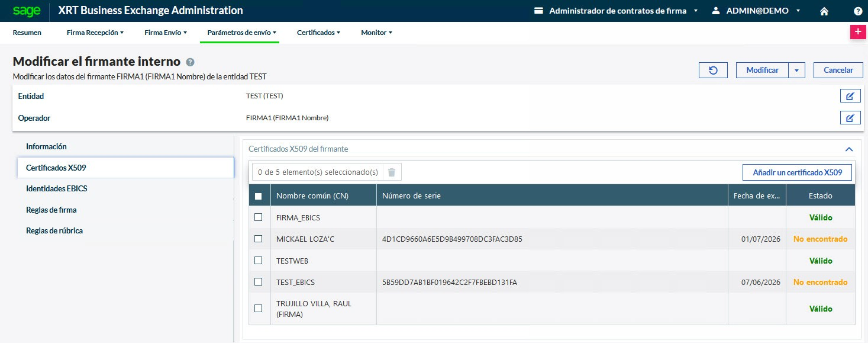Open help via header question mark icon
The width and height of the screenshot is (868, 343).
[857, 11]
